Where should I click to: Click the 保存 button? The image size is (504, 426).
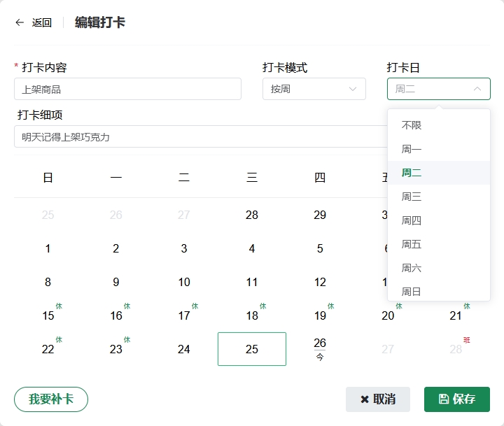pos(457,399)
